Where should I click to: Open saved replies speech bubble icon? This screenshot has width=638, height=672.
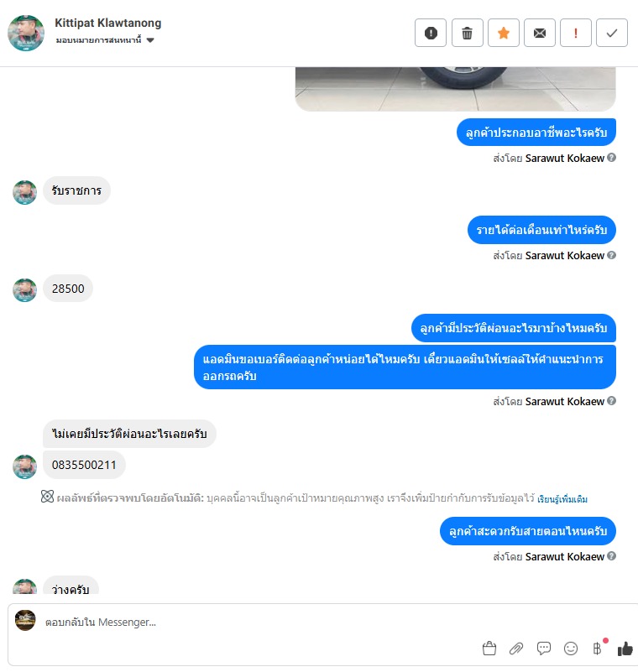click(x=544, y=648)
